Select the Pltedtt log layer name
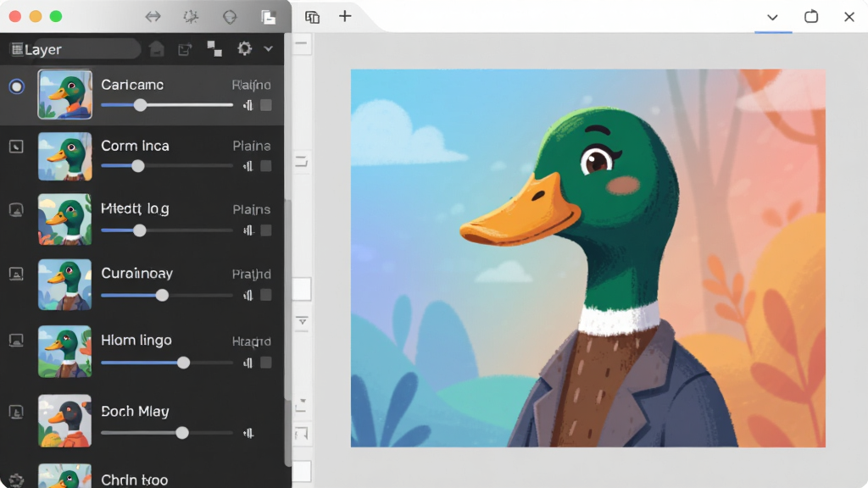 click(135, 208)
